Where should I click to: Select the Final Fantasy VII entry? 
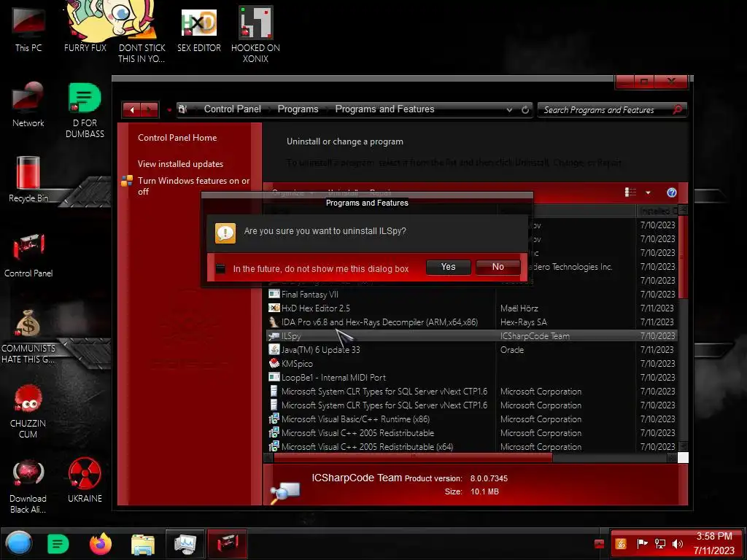point(309,295)
